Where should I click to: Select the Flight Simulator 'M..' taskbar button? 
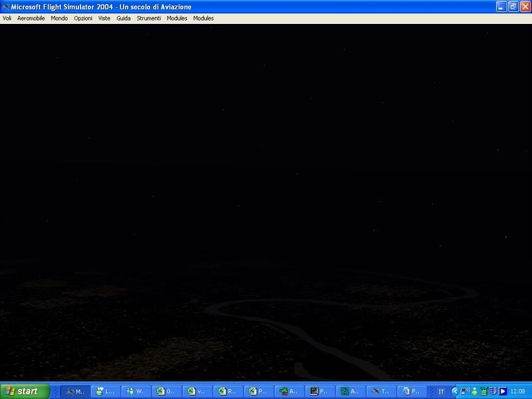point(75,392)
